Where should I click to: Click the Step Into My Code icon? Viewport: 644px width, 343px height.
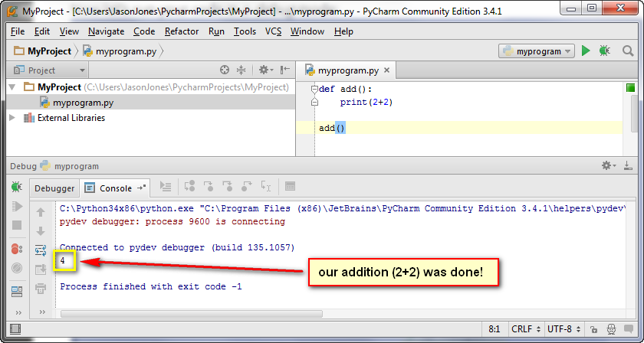pyautogui.click(x=227, y=187)
